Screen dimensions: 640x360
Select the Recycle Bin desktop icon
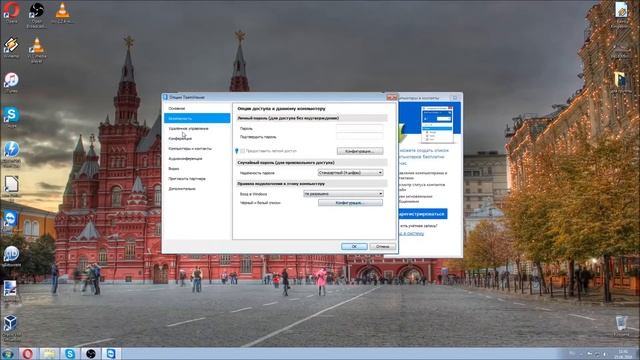(621, 325)
